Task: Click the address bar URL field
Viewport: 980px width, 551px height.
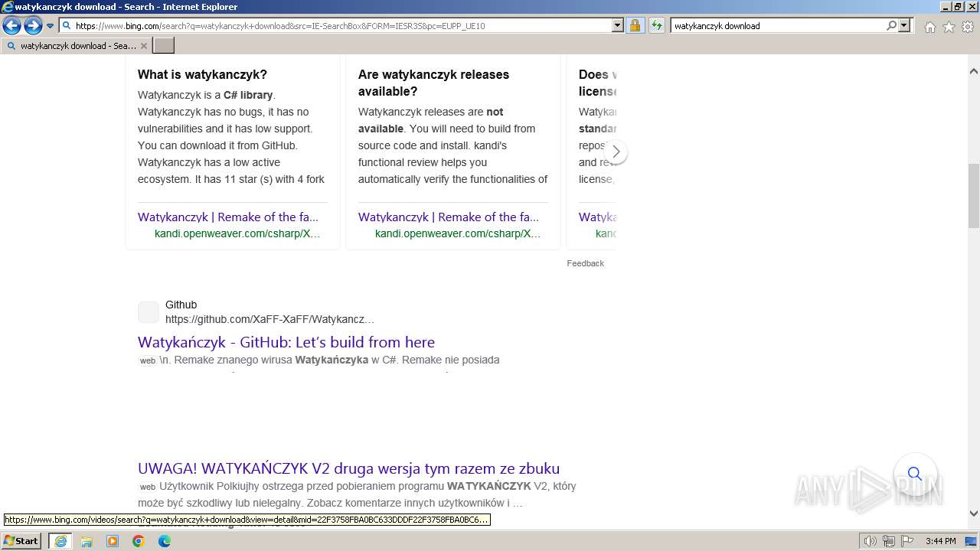Action: 335,25
